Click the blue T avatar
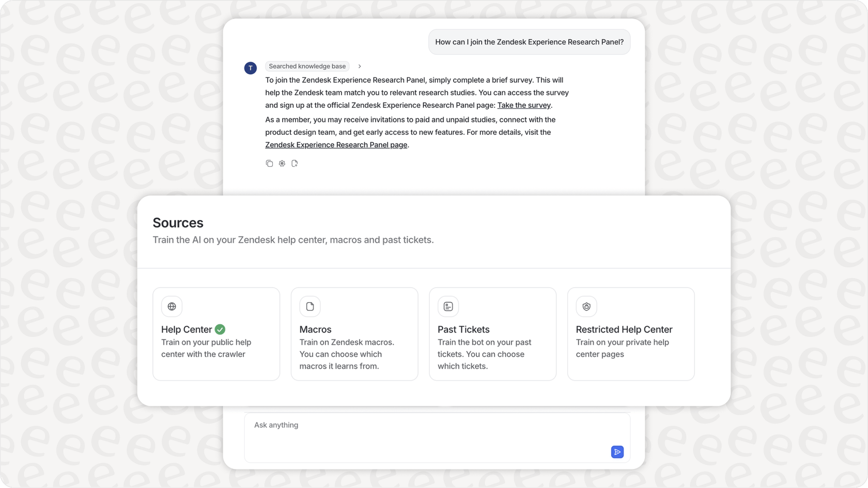868x488 pixels. 251,68
